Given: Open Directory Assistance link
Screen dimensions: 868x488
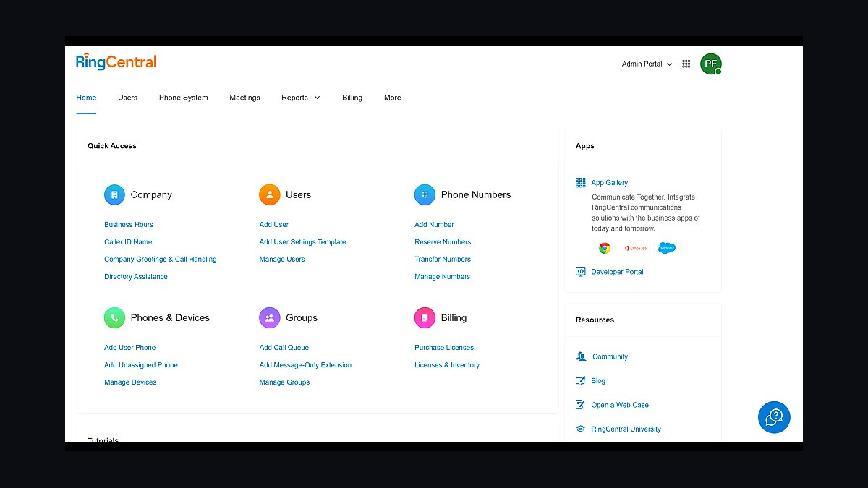Looking at the screenshot, I should [x=136, y=277].
